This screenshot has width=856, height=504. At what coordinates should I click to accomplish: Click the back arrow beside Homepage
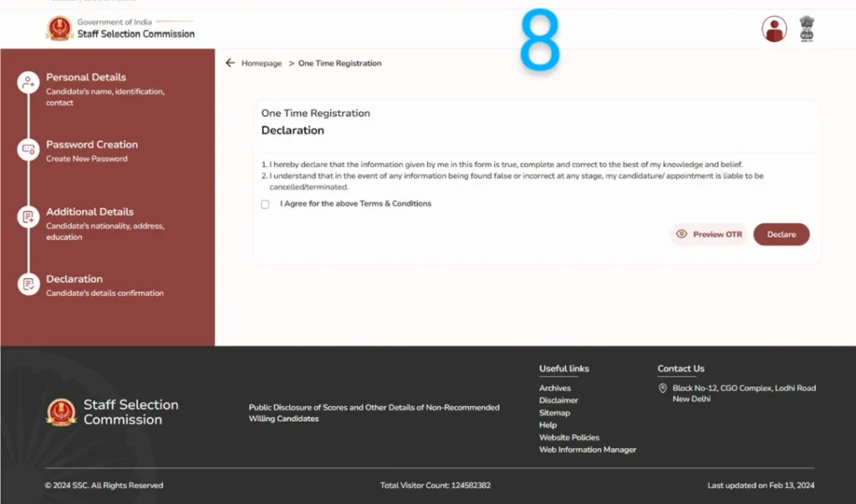coord(230,63)
